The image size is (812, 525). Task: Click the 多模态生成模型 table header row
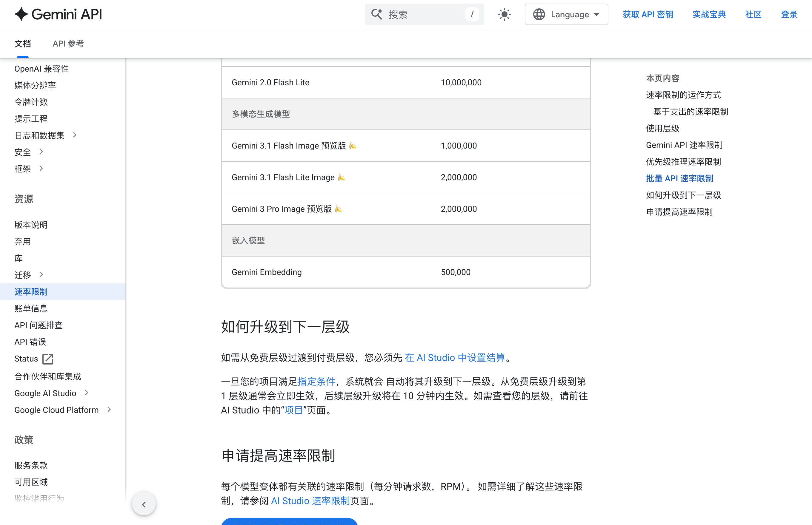406,114
